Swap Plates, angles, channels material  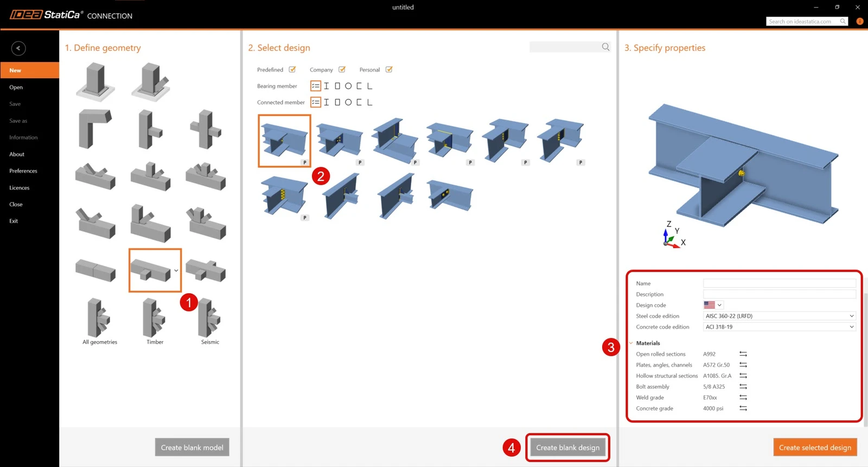pyautogui.click(x=743, y=365)
